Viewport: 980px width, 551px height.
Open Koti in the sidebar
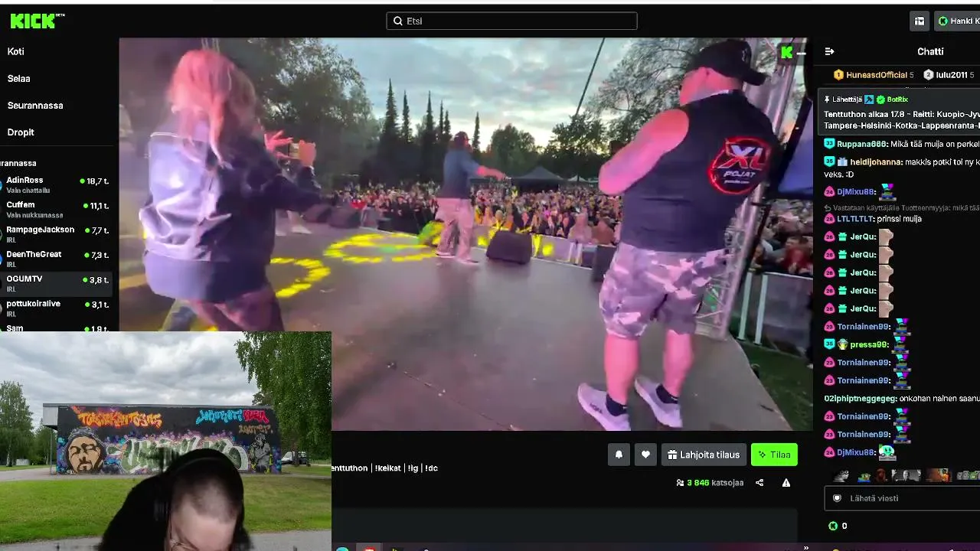(x=16, y=51)
